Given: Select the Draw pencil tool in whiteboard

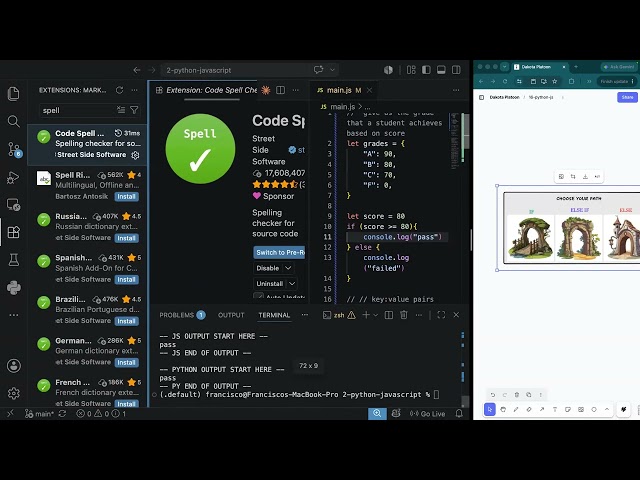Looking at the screenshot, I should coord(516,409).
